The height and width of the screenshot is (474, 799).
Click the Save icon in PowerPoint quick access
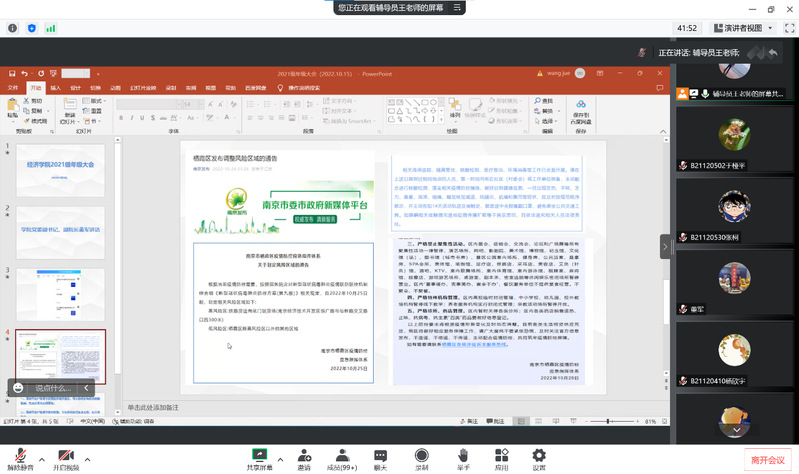[11, 73]
